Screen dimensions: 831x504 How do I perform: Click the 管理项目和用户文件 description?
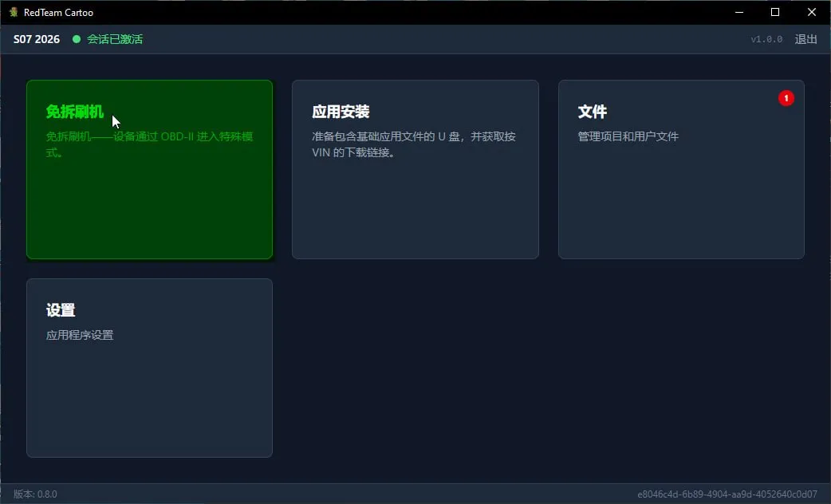pos(628,136)
